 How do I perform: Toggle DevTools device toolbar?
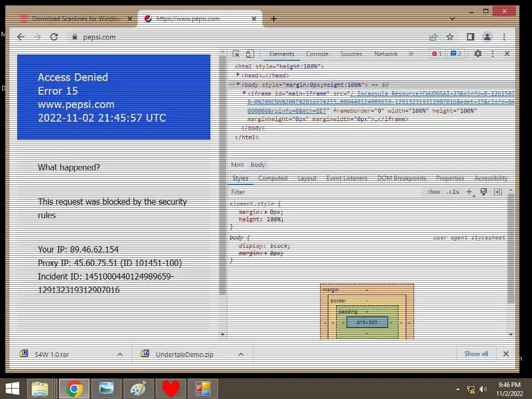point(250,54)
